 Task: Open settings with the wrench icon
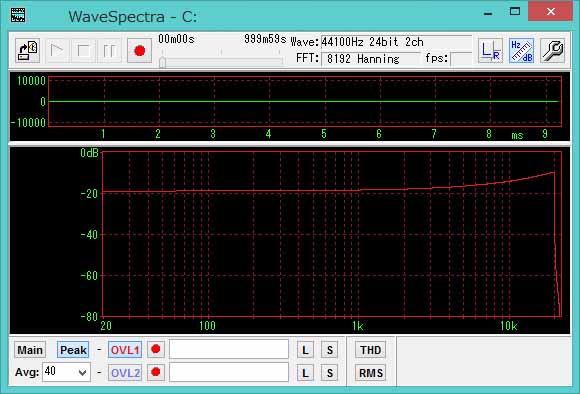click(x=552, y=51)
